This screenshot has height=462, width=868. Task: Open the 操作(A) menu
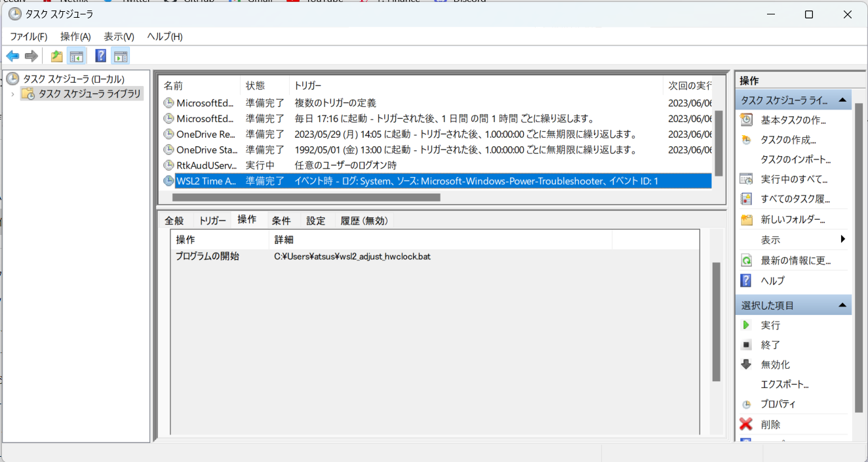[75, 37]
